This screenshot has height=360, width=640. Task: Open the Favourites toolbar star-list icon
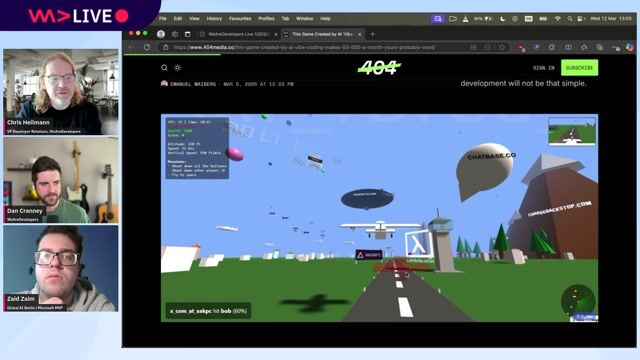point(584,47)
